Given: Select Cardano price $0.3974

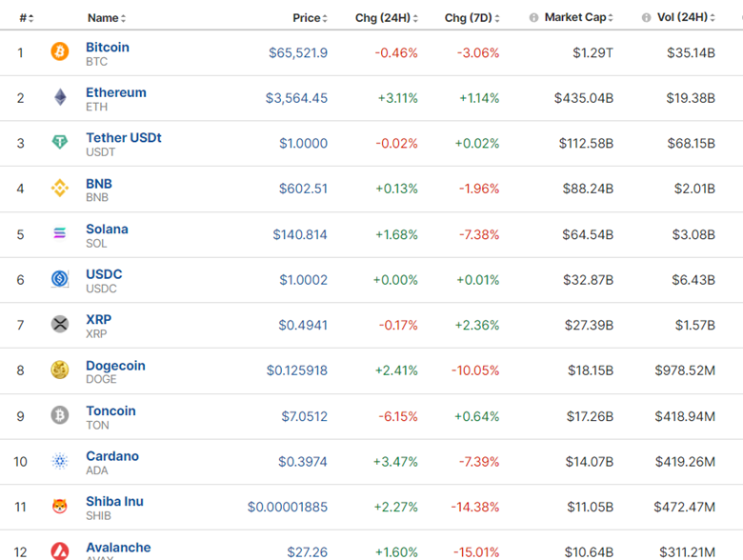Looking at the screenshot, I should 302,462.
